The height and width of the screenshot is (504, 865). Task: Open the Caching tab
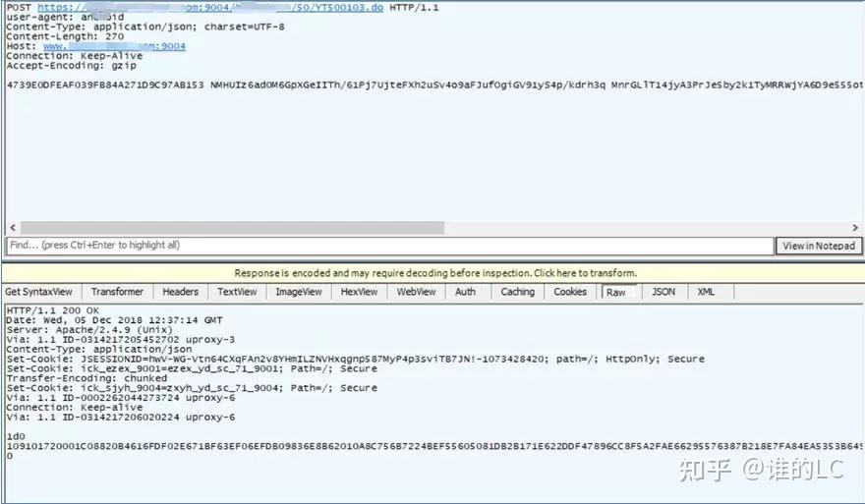coord(517,292)
